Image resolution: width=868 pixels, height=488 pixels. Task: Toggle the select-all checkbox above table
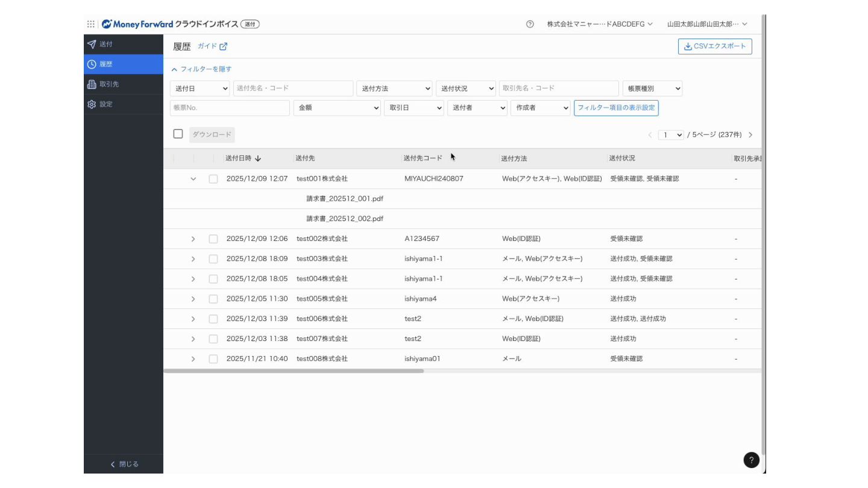tap(178, 134)
